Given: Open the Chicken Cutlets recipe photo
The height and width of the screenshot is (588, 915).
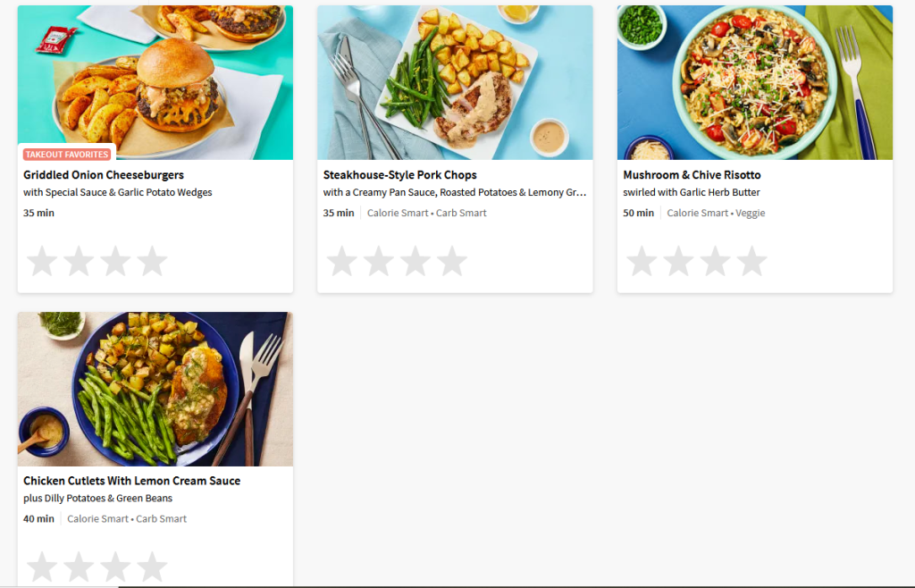Looking at the screenshot, I should click(155, 389).
